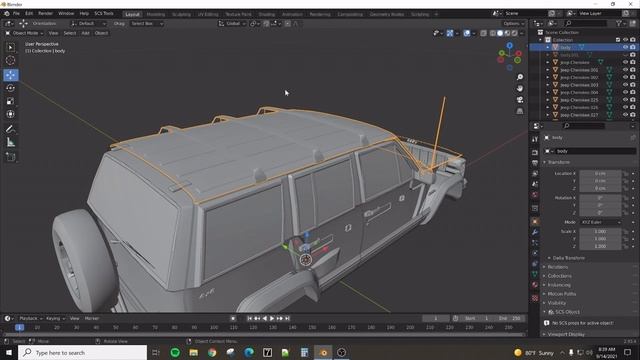Activate the Transform tool
This screenshot has width=640, height=360.
click(11, 114)
